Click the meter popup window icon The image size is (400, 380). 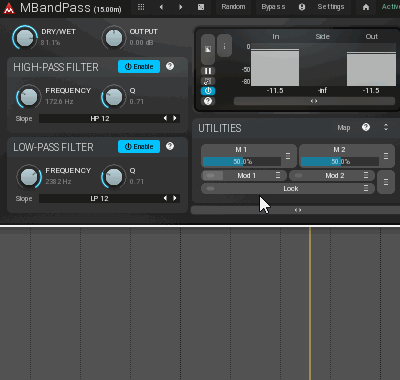point(208,49)
